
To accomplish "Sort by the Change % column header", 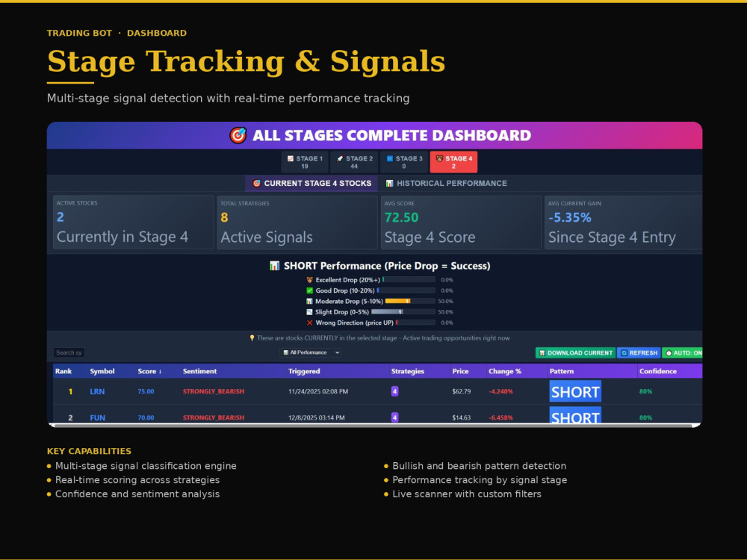I will point(505,371).
